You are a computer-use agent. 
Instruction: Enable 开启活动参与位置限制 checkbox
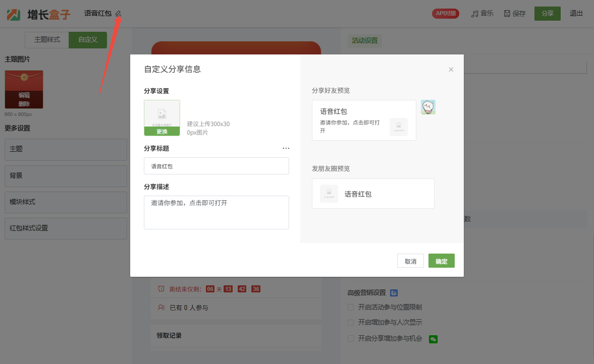351,307
